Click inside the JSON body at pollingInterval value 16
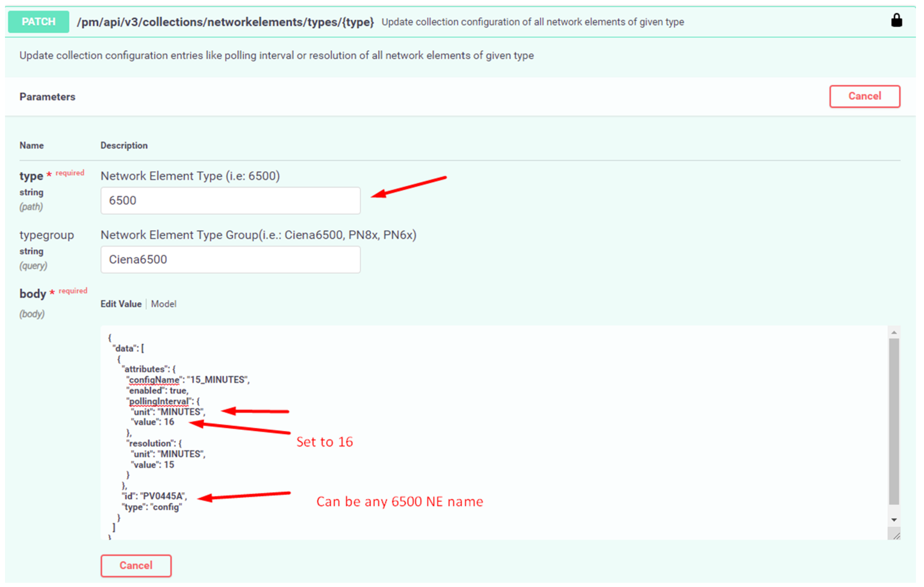 click(x=153, y=422)
